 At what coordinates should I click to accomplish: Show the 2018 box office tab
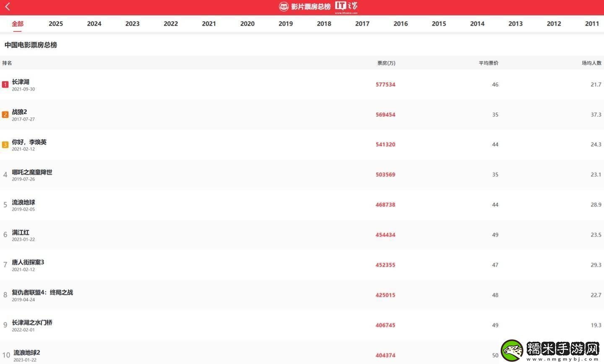pyautogui.click(x=324, y=24)
